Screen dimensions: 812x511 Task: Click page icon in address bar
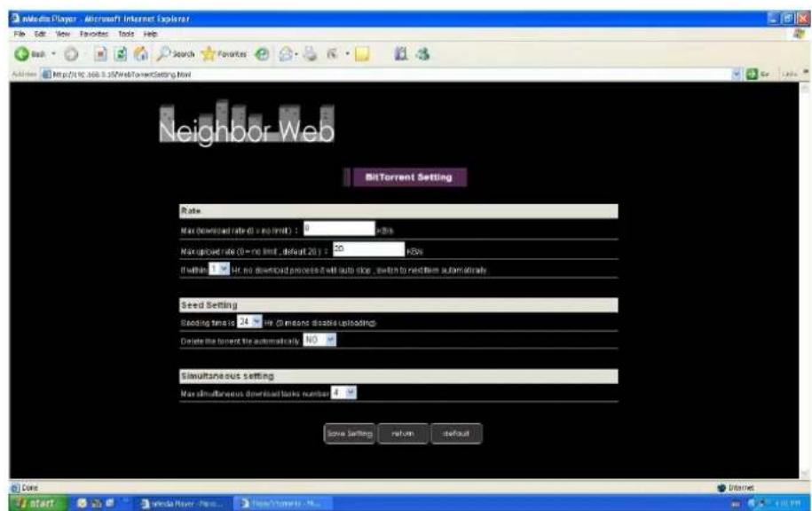coord(47,75)
